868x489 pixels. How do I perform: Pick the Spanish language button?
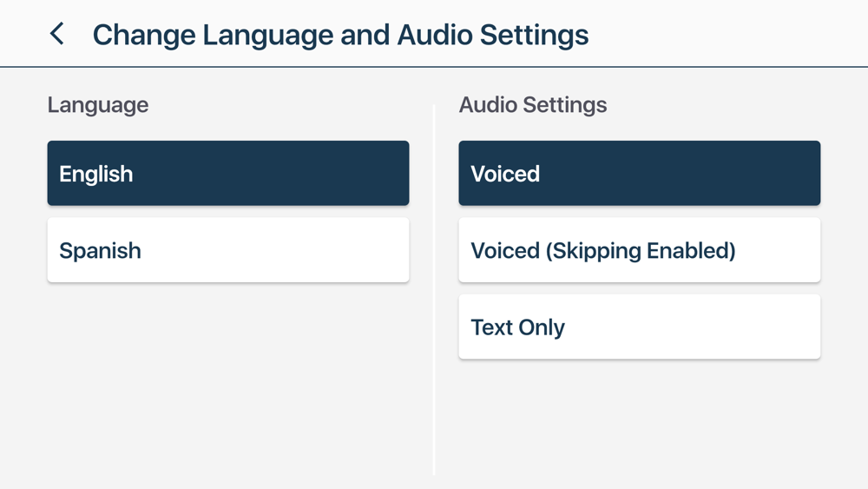tap(227, 250)
